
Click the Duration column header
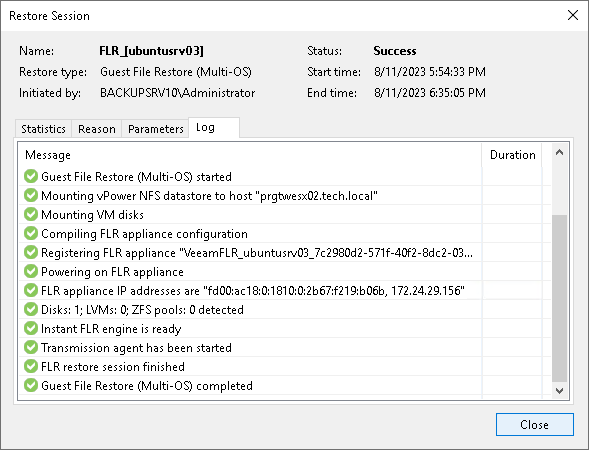pos(512,155)
